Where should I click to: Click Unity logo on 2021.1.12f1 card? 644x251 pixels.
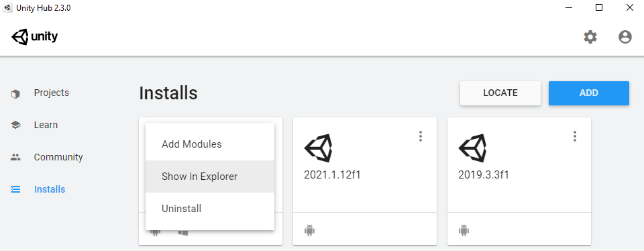tap(318, 148)
